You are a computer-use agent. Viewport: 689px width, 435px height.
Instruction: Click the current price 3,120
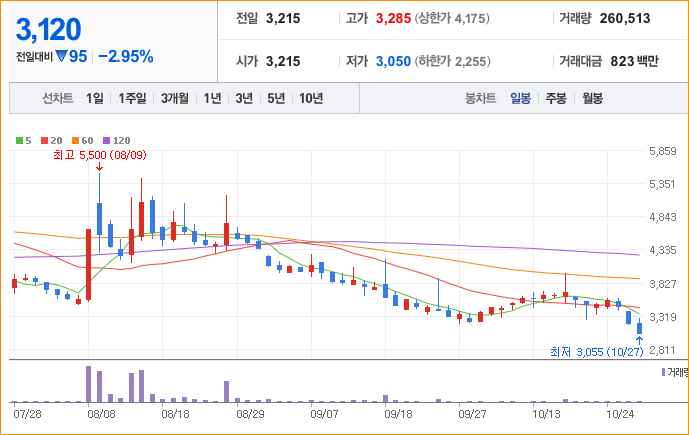click(x=48, y=29)
